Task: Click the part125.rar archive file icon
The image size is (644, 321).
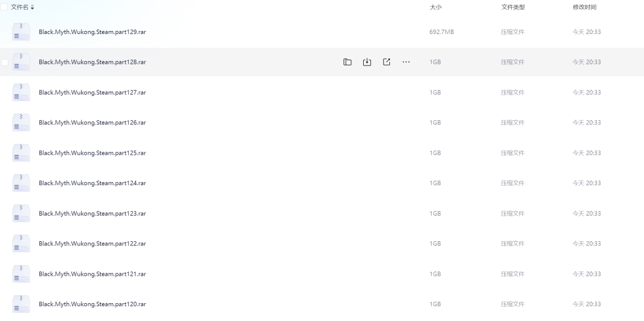Action: 21,153
